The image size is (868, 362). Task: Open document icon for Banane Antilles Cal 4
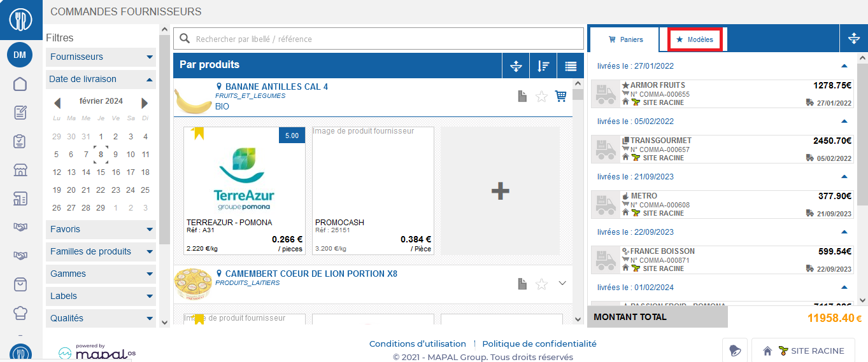click(522, 96)
